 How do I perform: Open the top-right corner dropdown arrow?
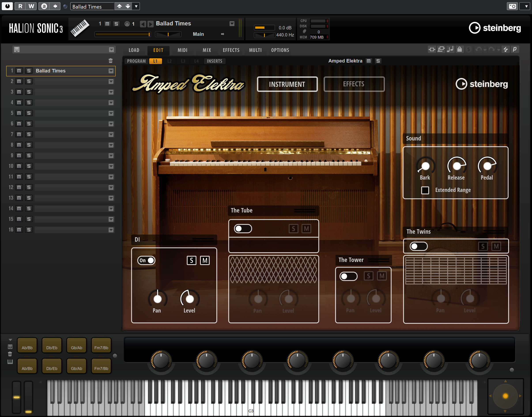click(526, 6)
